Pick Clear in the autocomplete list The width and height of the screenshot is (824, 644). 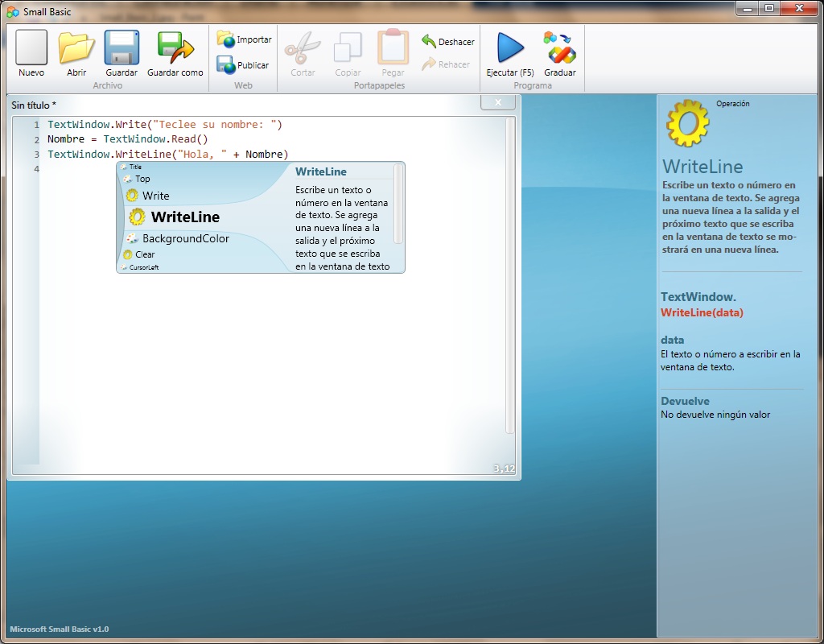click(x=145, y=254)
